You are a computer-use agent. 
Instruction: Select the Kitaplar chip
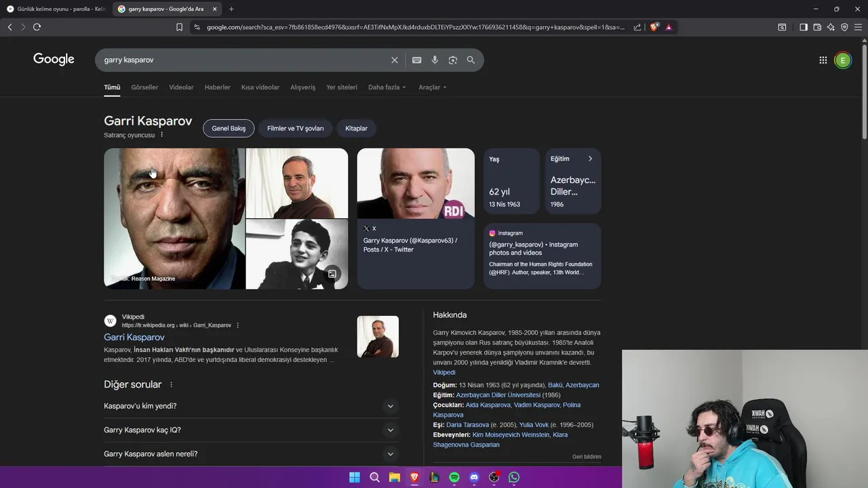[356, 128]
